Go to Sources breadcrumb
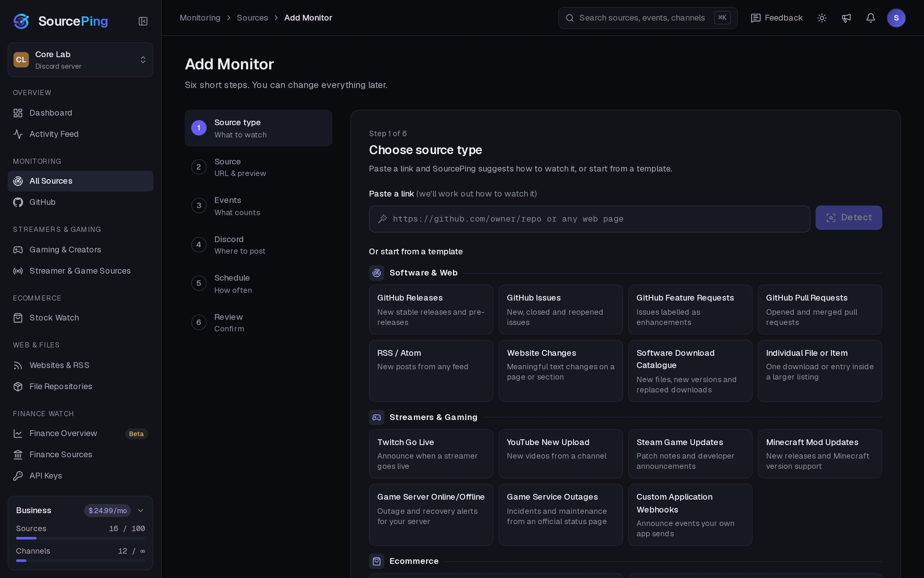Viewport: 924px width, 578px height. 252,18
